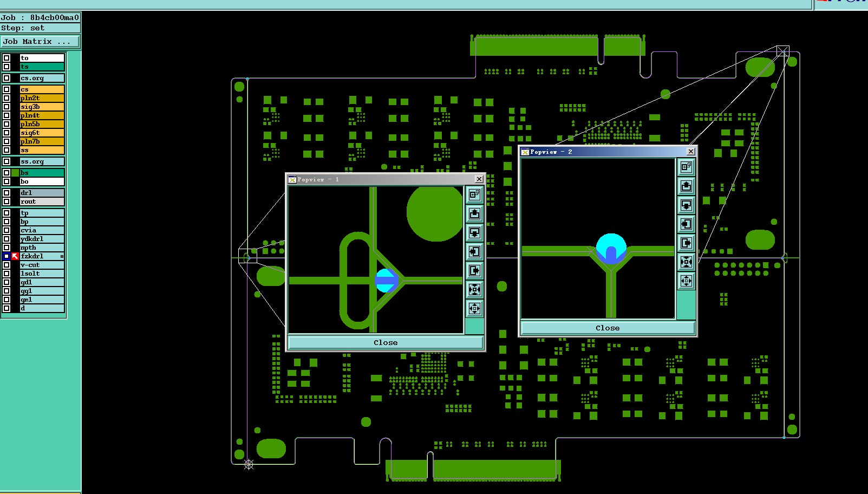The image size is (868, 494).
Task: Click Close button in Popview 1
Action: click(386, 342)
